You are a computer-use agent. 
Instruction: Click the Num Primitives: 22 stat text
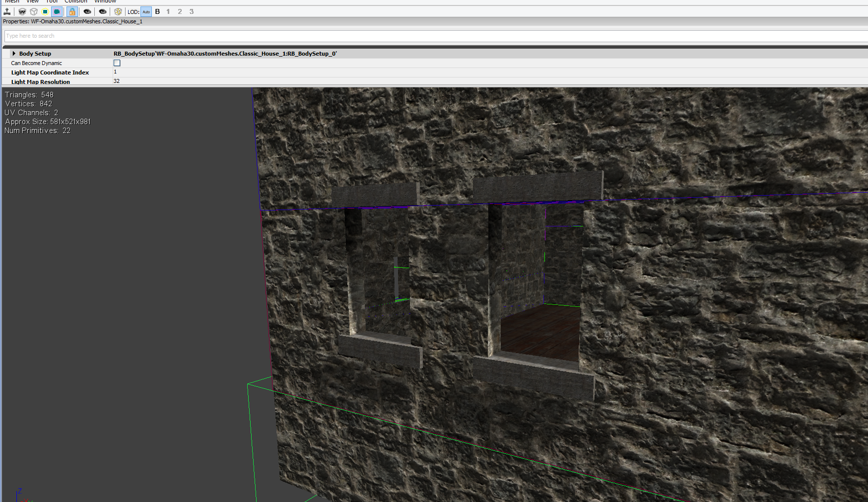pos(38,131)
